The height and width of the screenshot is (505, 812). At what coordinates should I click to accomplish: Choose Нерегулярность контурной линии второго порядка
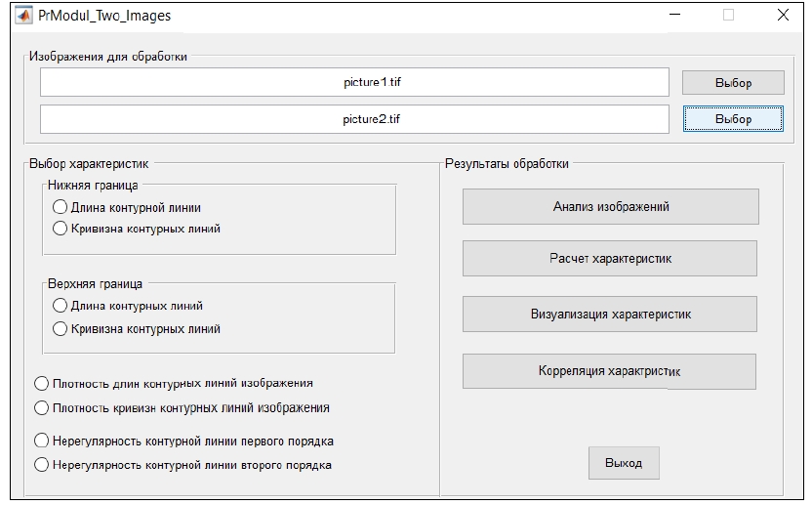point(42,465)
